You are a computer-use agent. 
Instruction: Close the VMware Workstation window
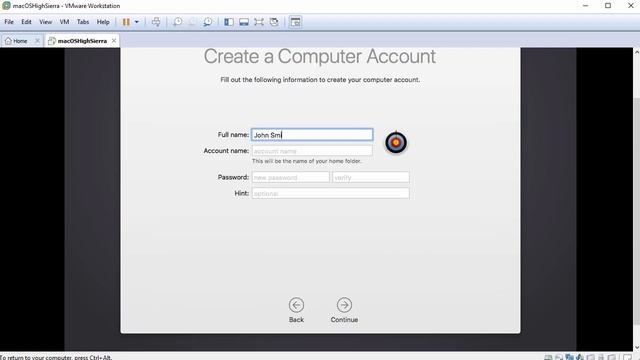(630, 6)
